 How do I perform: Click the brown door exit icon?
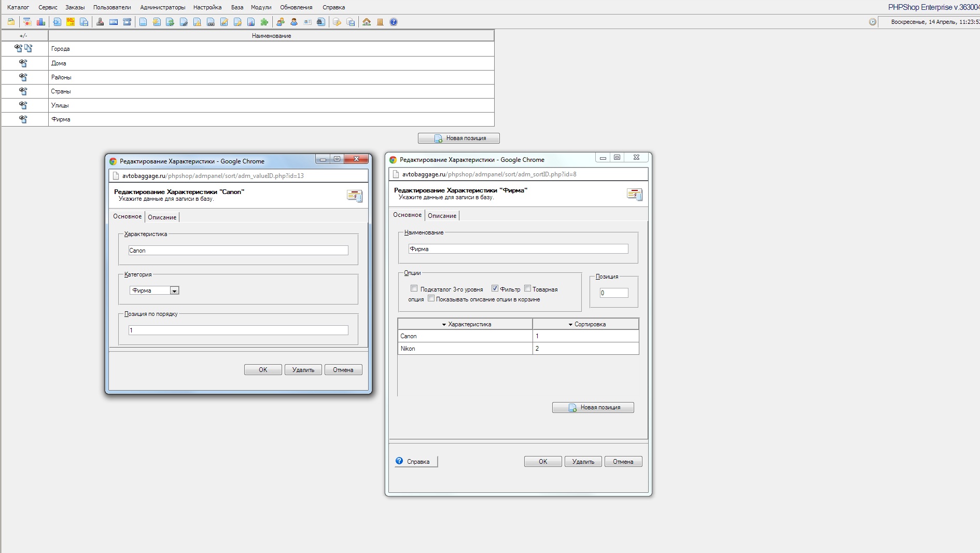tap(380, 22)
